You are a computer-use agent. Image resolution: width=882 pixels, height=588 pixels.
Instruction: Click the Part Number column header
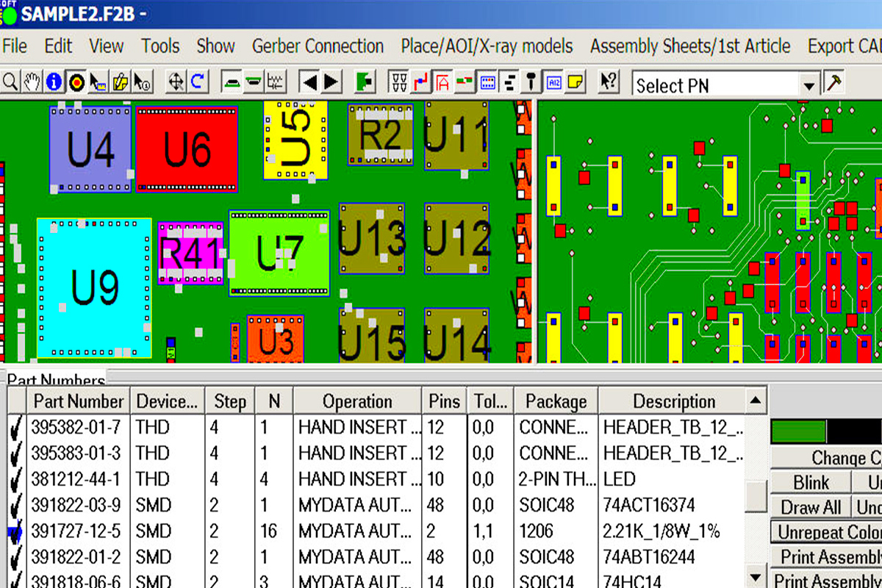(79, 402)
